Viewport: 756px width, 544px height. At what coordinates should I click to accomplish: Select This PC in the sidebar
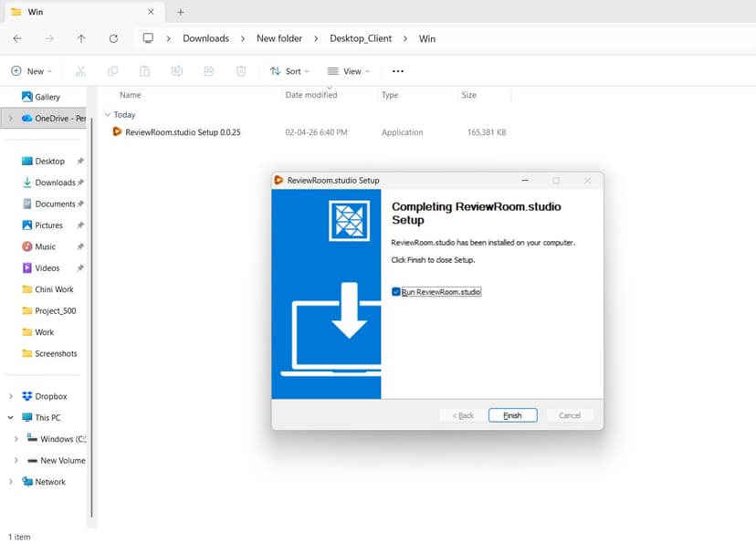47,418
